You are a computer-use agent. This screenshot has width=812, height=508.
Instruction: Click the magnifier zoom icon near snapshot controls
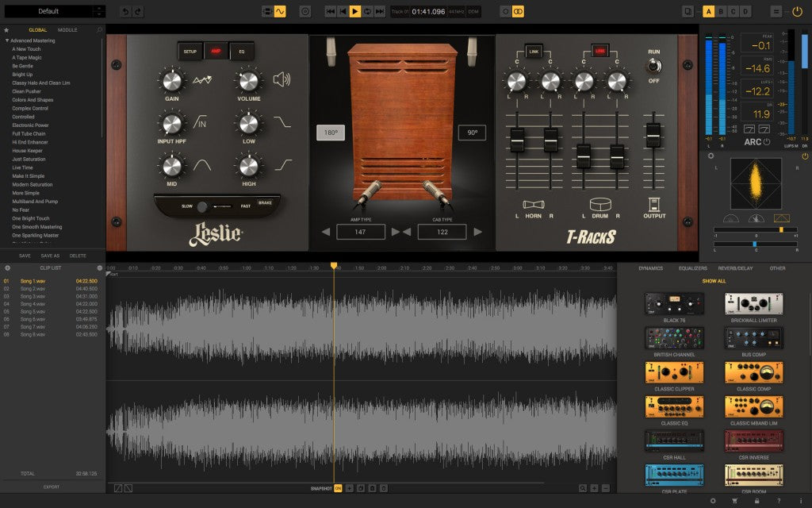tap(583, 487)
